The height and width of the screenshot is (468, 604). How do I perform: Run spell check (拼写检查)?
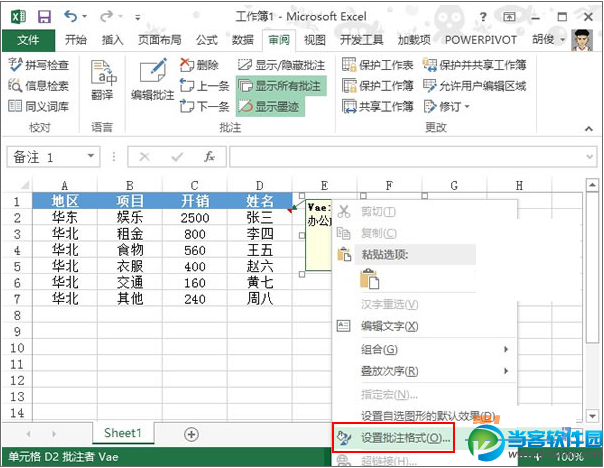tap(39, 65)
